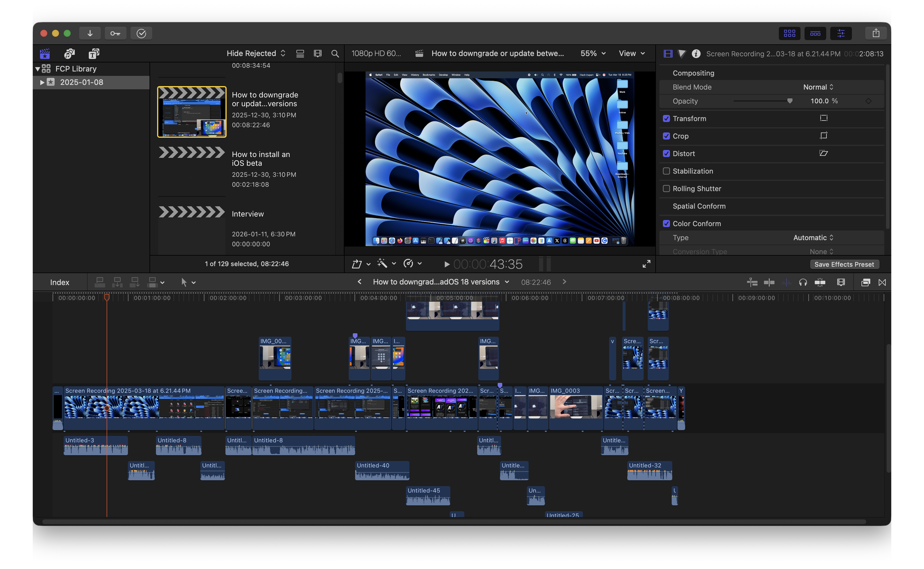The height and width of the screenshot is (569, 924).
Task: Disable the Crop checkbox
Action: (666, 136)
